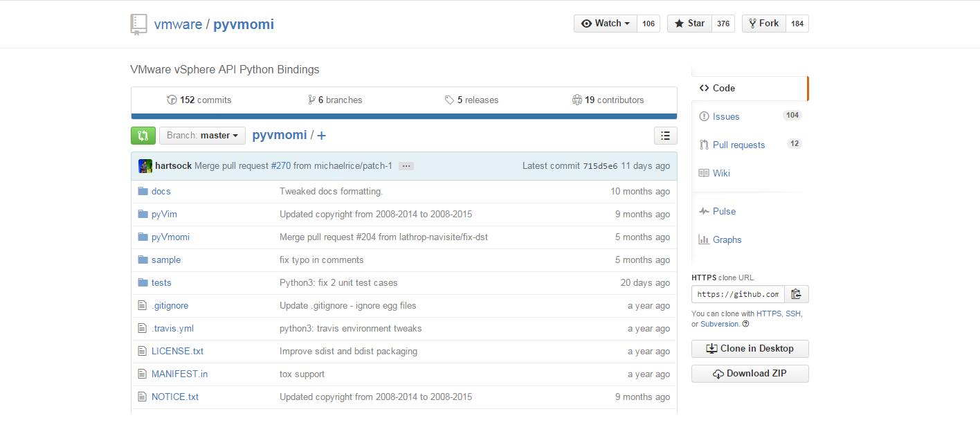Open latest commit hash 715d5e6
Viewport: 980px width, 436px height.
pos(601,166)
